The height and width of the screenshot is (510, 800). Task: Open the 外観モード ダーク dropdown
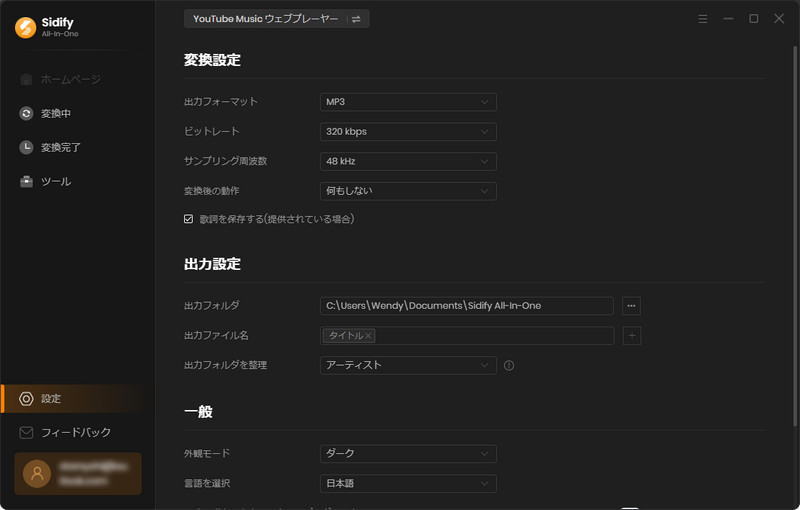[x=408, y=454]
